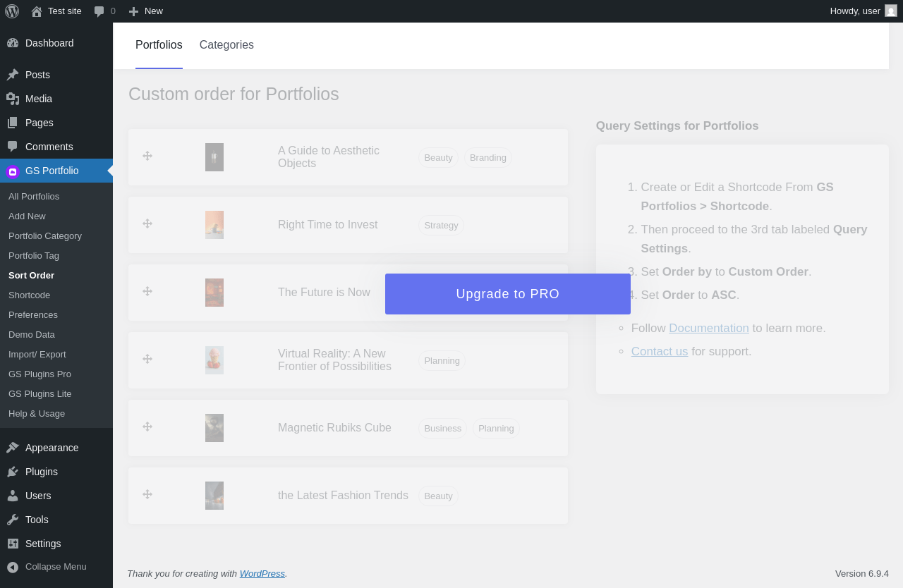Open Shortcode in the GS Portfolio submenu
This screenshot has height=588, width=903.
click(x=29, y=295)
